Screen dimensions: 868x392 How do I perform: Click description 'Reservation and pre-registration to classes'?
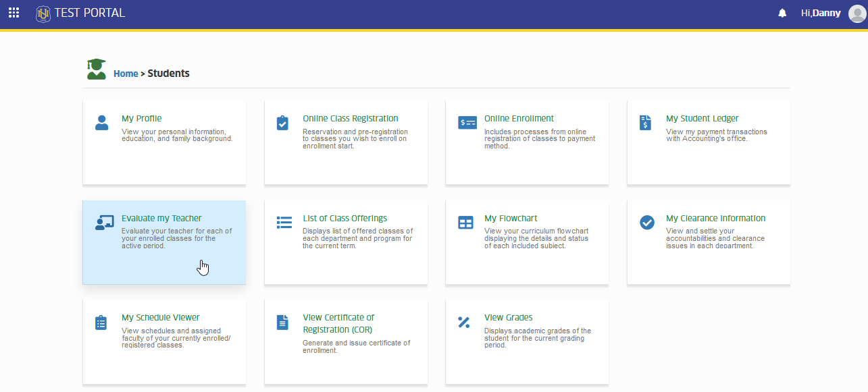(x=355, y=139)
